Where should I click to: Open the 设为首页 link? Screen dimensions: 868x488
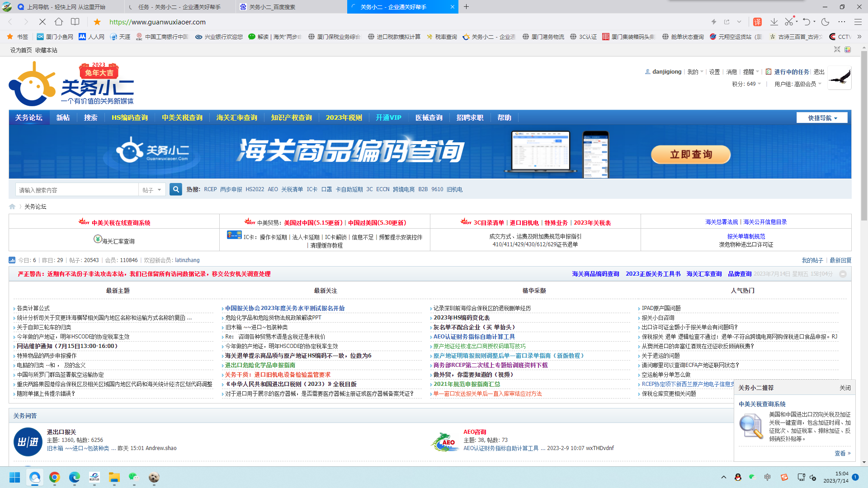21,50
